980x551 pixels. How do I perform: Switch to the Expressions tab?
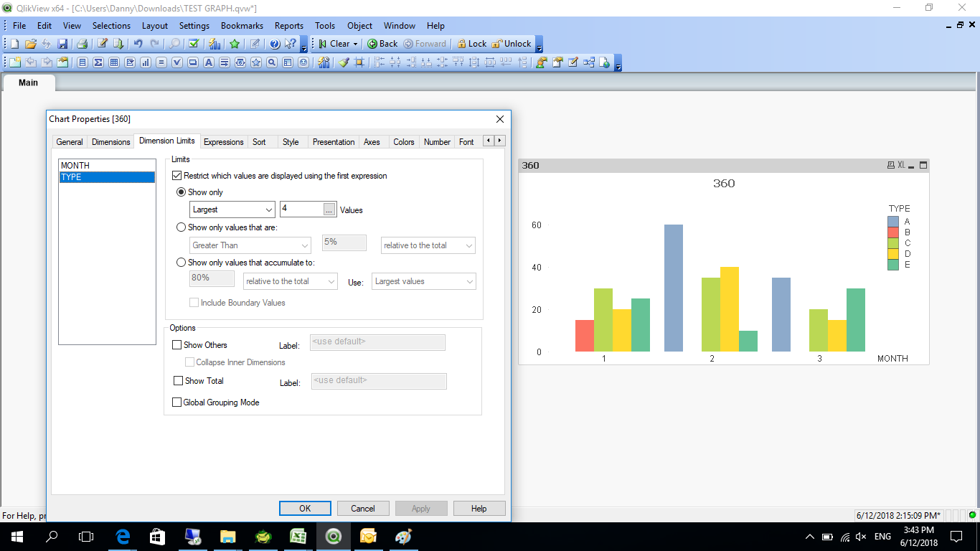(x=224, y=142)
